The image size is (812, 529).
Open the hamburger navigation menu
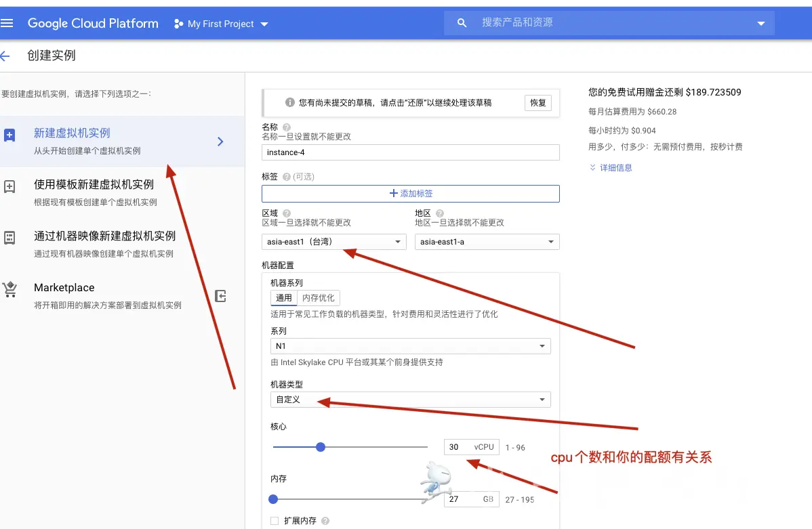(x=7, y=23)
